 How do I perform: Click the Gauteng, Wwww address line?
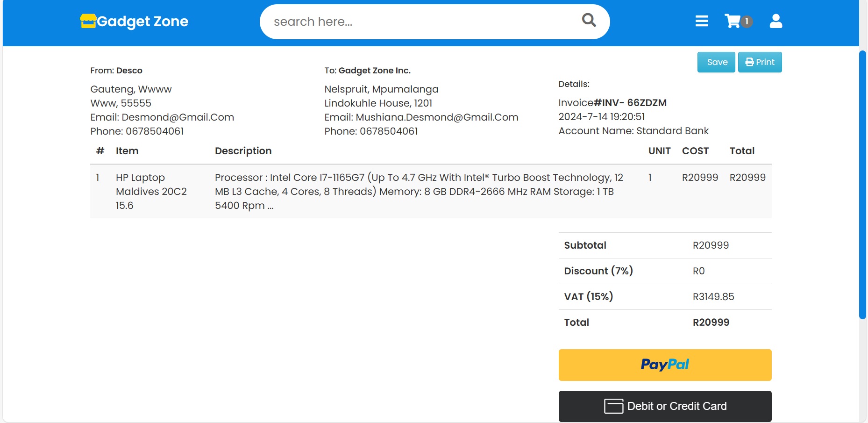131,89
